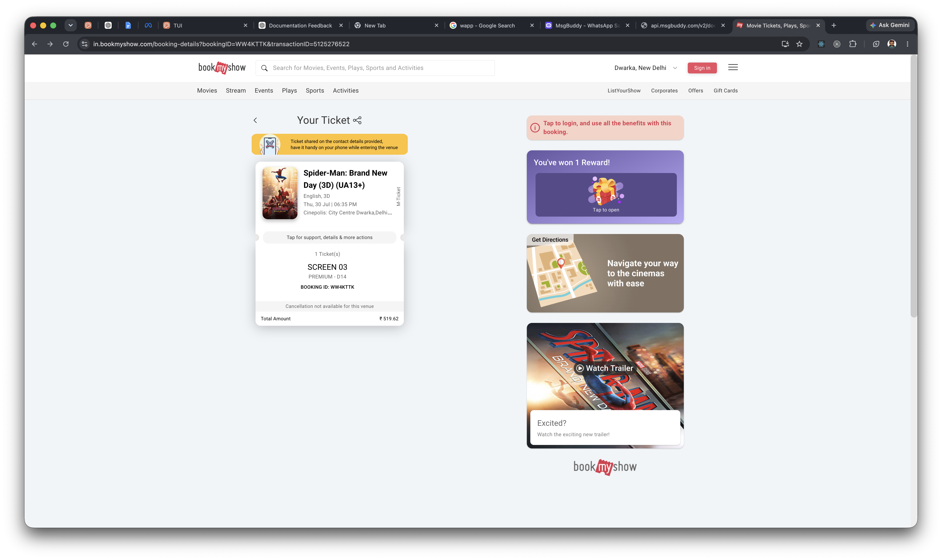This screenshot has width=942, height=560.
Task: Open the Gift Cards link
Action: [726, 91]
